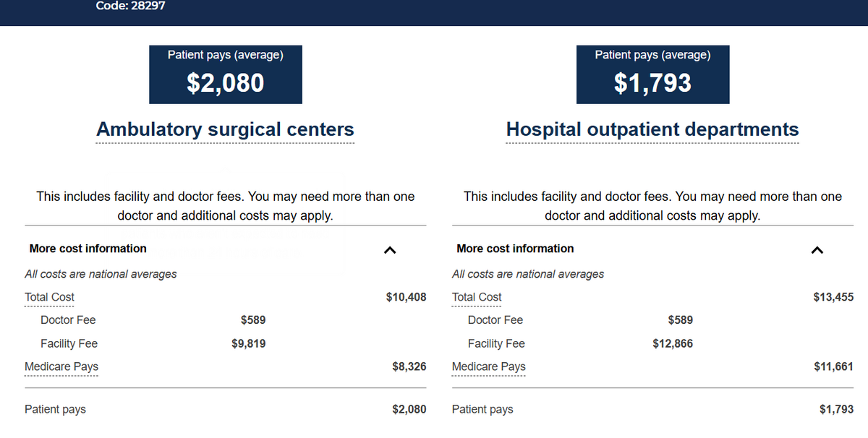Click Doctor Fee label in Ambulatory section
Image resolution: width=868 pixels, height=438 pixels.
coord(68,320)
